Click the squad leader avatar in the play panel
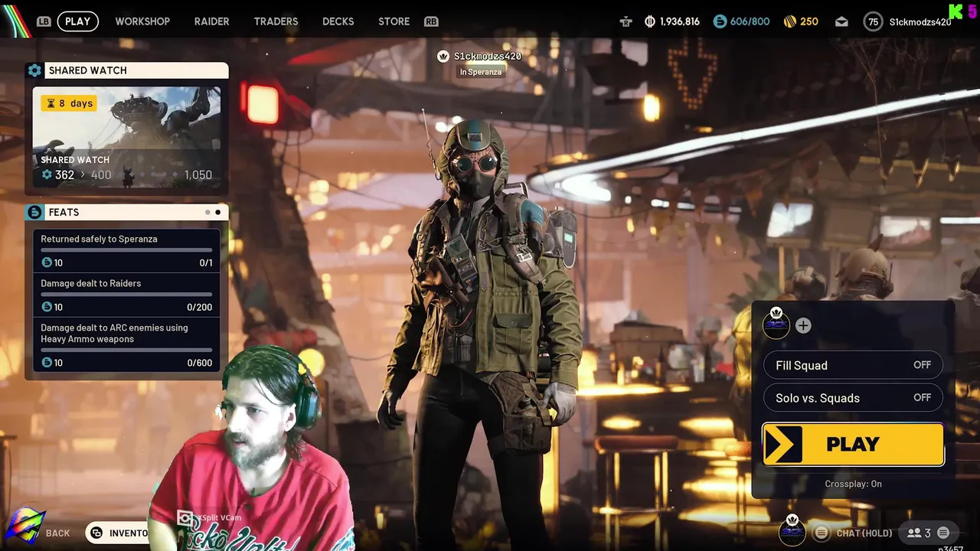This screenshot has width=980, height=551. tap(776, 324)
